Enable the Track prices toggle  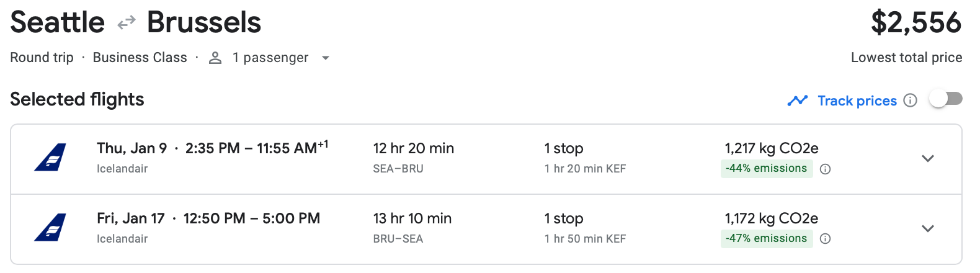coord(945,99)
